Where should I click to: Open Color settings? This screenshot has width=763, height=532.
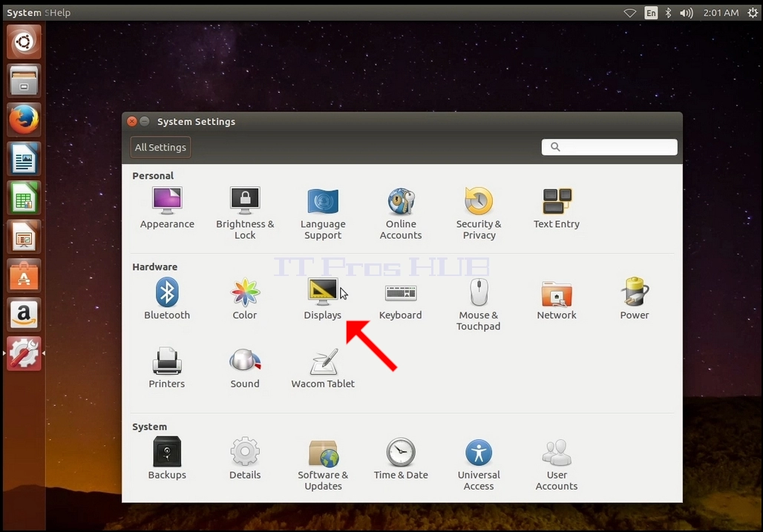(245, 298)
